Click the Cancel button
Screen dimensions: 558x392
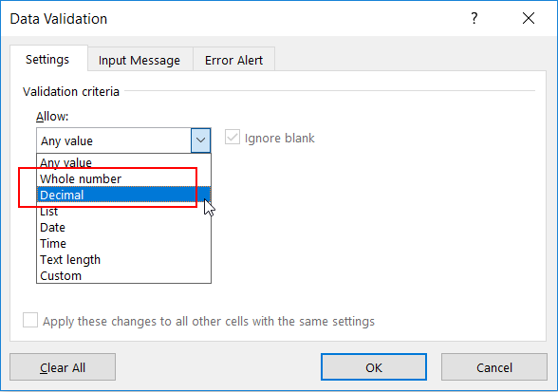pyautogui.click(x=494, y=366)
